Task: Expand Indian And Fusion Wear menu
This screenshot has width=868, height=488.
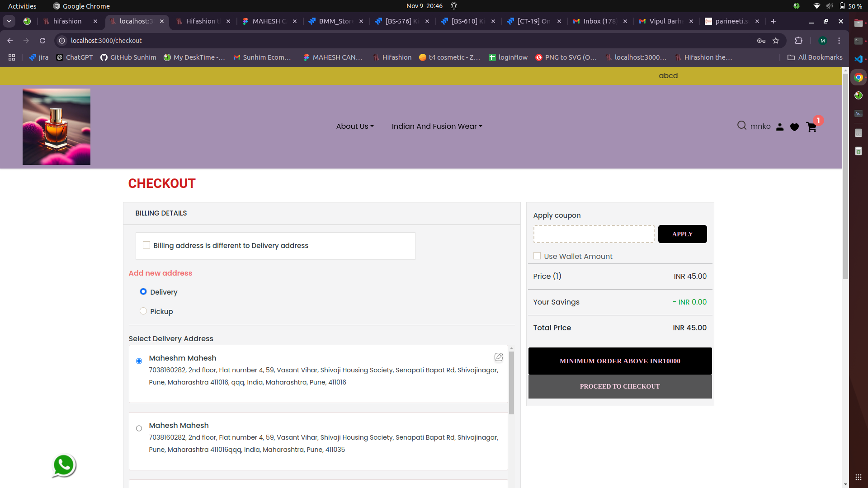Action: pos(437,127)
